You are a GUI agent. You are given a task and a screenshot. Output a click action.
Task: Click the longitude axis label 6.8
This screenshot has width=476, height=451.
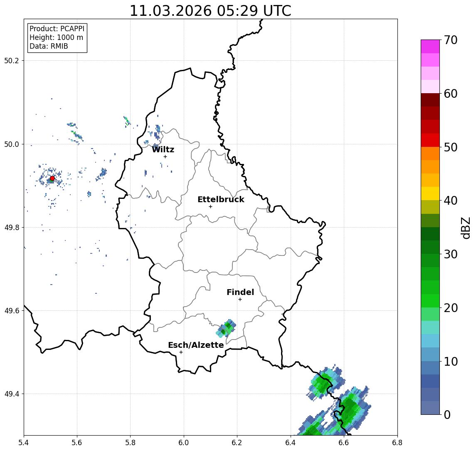[x=397, y=442]
